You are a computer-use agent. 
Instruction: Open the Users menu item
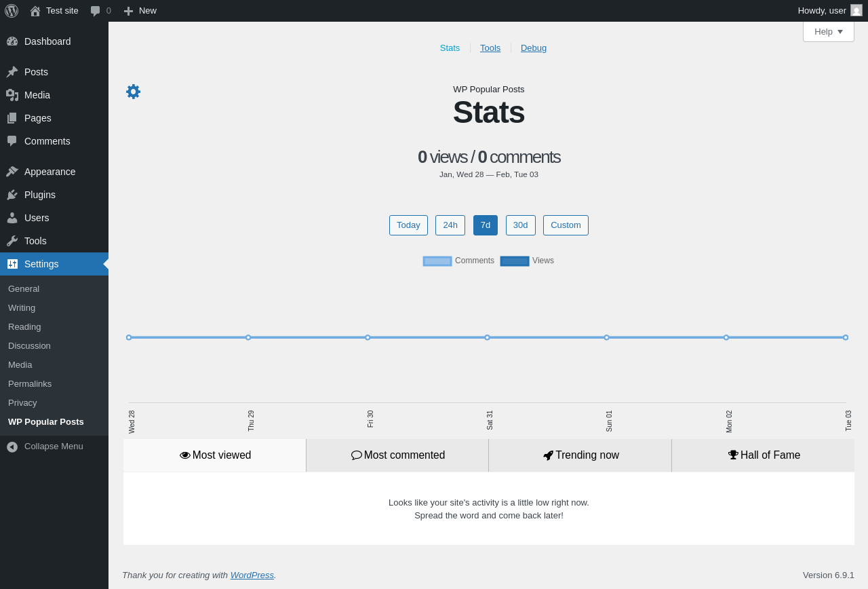54,218
